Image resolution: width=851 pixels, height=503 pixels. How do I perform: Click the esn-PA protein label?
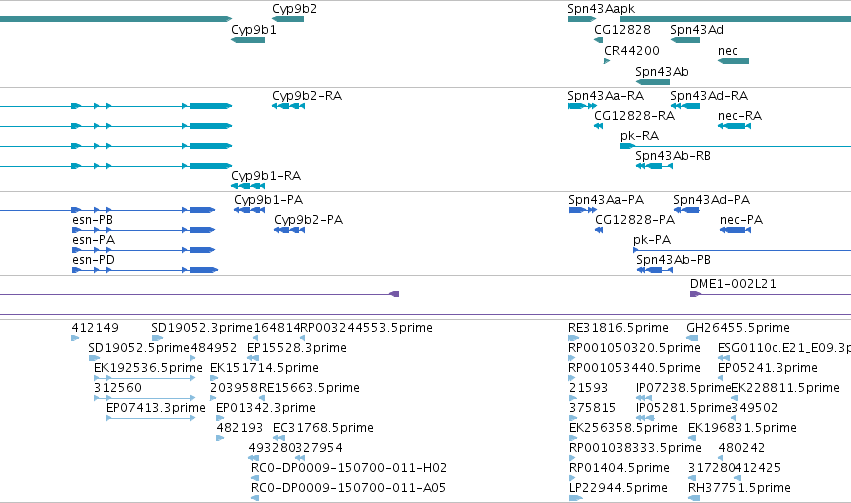point(93,240)
